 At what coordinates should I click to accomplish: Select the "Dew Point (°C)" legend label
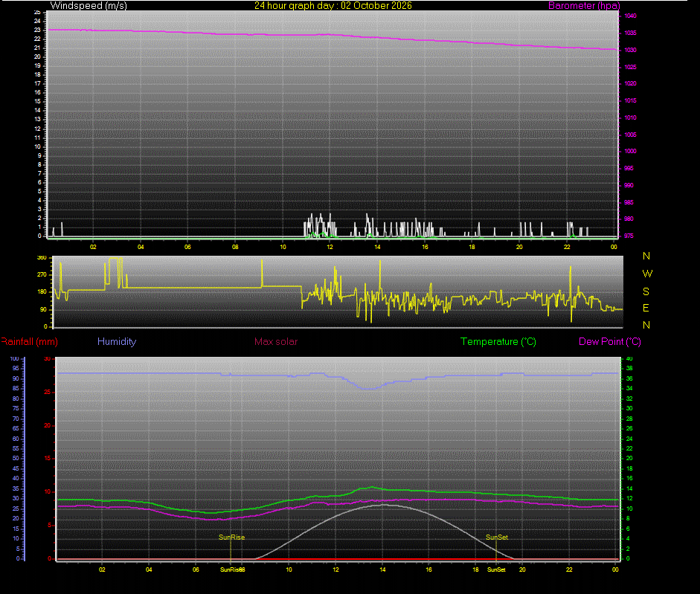point(610,342)
